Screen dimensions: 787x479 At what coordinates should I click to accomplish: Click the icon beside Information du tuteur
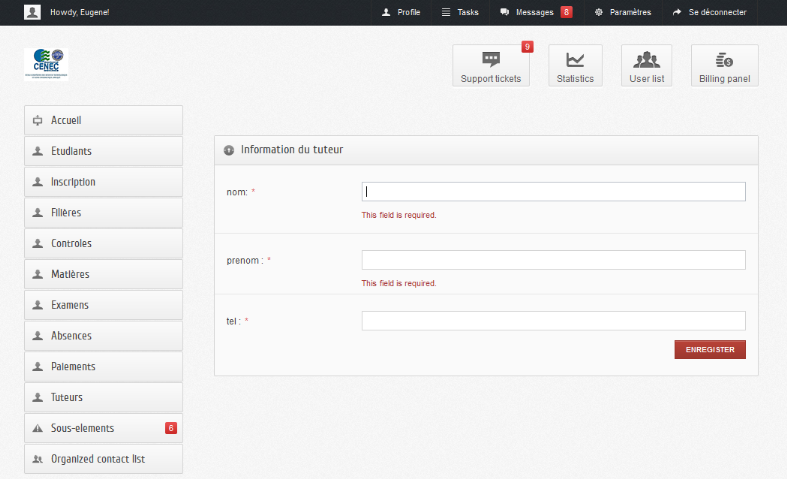[229, 150]
